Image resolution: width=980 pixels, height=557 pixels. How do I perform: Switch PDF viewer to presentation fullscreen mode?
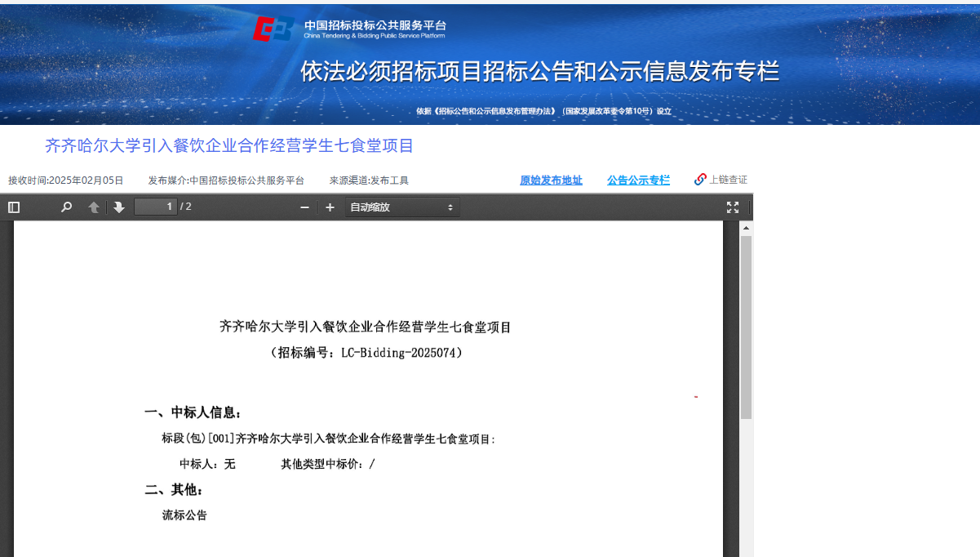tap(733, 207)
